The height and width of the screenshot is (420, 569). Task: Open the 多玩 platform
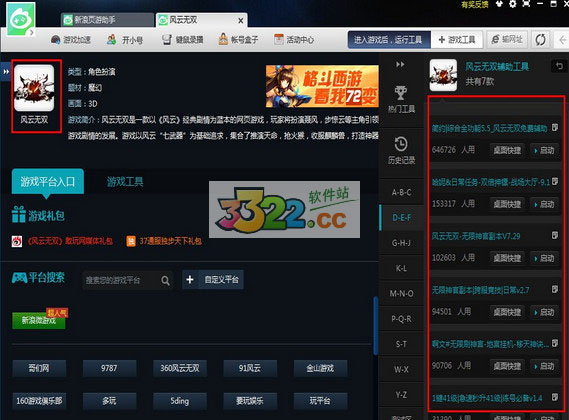pyautogui.click(x=109, y=401)
